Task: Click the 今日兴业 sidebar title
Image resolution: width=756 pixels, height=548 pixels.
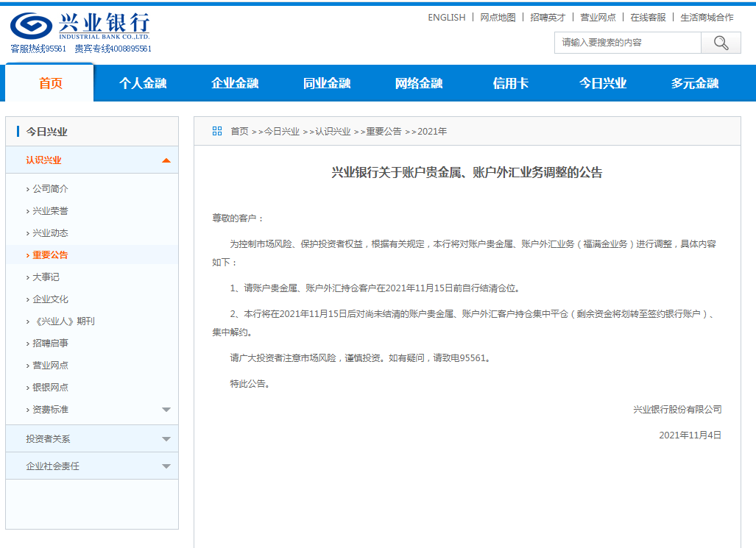Action: pyautogui.click(x=47, y=132)
